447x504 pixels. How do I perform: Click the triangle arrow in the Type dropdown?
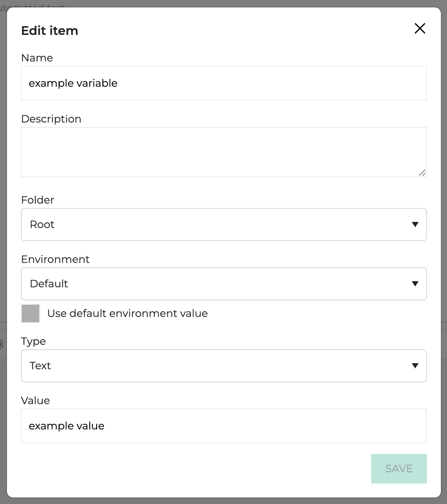(415, 365)
